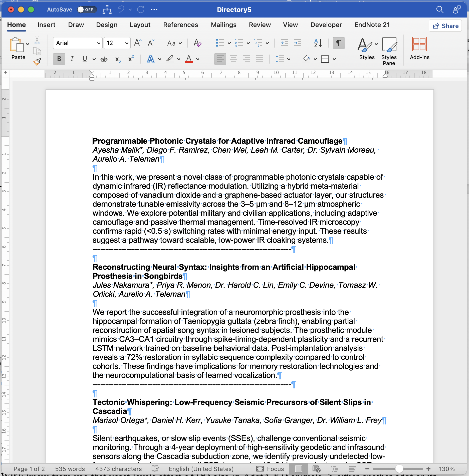Switch to Web Layout view icon
The width and height of the screenshot is (469, 476).
317,469
